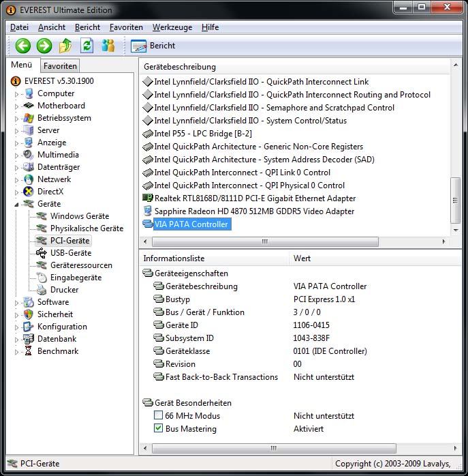Click the Benchmark hourglass icon
The height and width of the screenshot is (476, 468).
pos(28,351)
